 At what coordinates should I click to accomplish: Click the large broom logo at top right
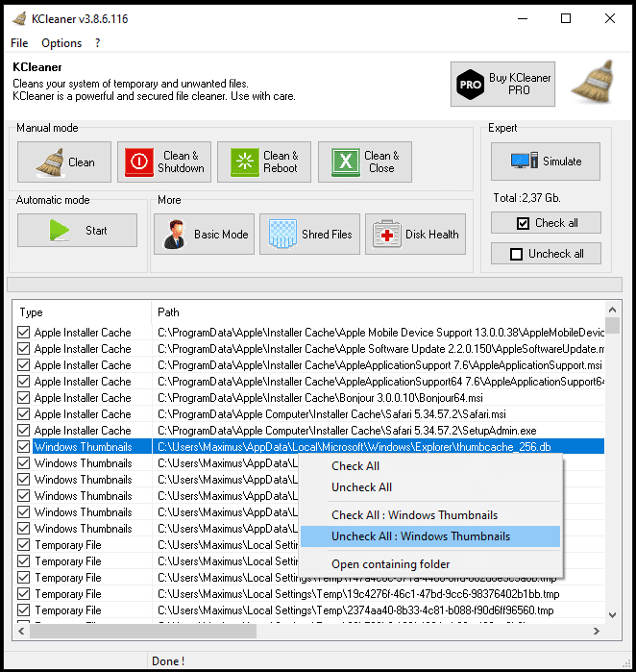pos(594,83)
